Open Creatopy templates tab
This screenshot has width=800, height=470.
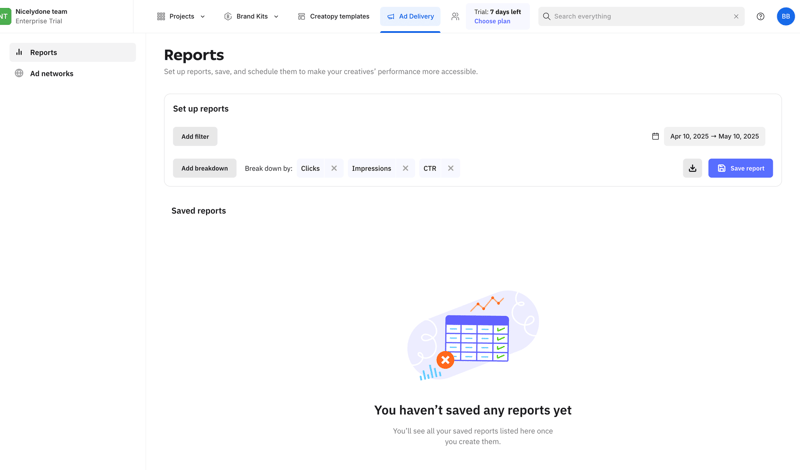pyautogui.click(x=333, y=16)
